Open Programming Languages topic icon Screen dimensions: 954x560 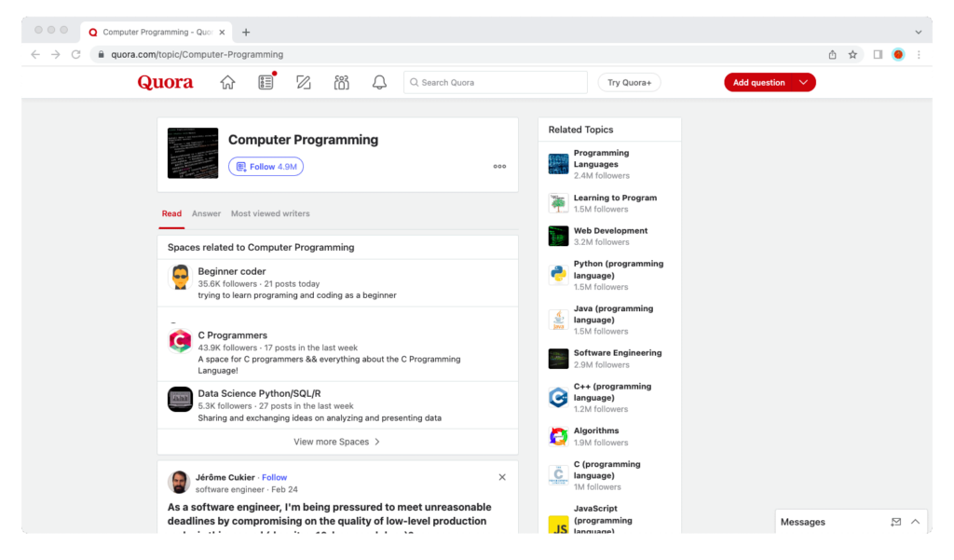tap(559, 164)
